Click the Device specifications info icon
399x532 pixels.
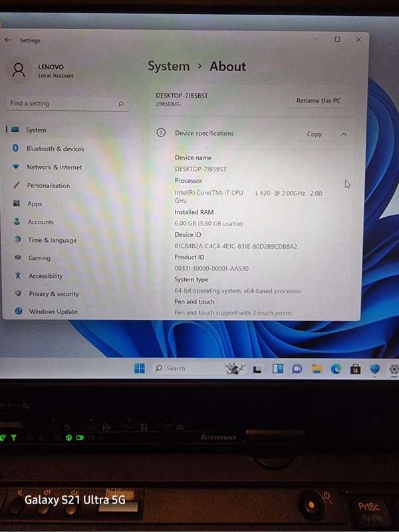click(x=161, y=132)
